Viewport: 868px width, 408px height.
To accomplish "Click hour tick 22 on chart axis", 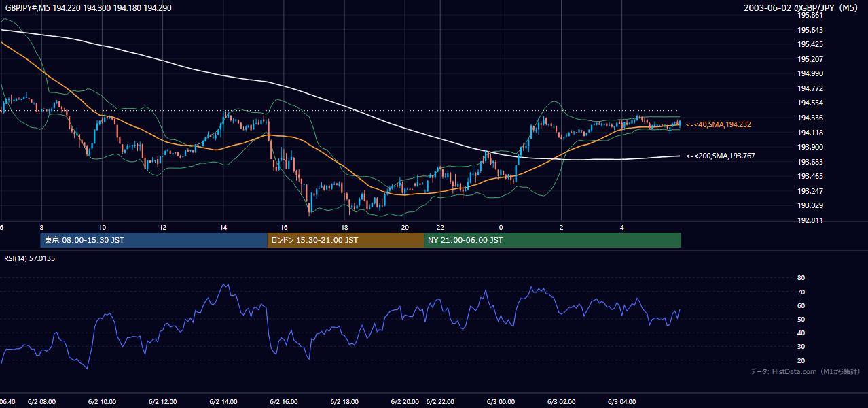I will coord(441,228).
